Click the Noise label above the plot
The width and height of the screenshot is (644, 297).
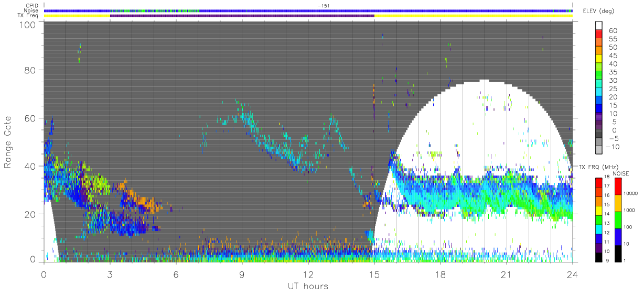click(32, 10)
